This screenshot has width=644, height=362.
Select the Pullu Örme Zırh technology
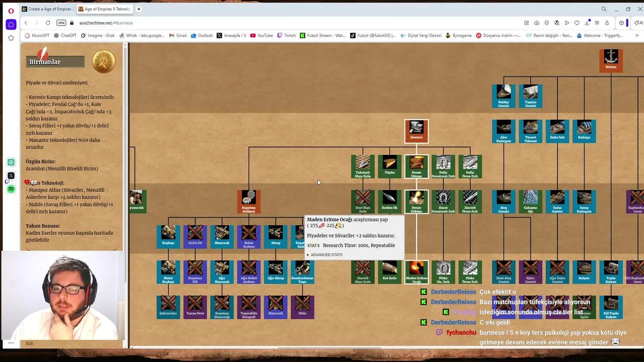[x=470, y=166]
